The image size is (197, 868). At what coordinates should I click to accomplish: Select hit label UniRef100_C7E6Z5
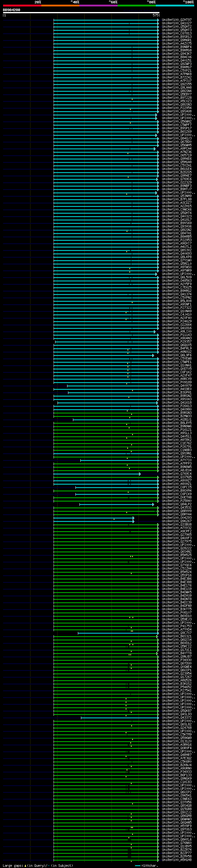click(x=177, y=287)
